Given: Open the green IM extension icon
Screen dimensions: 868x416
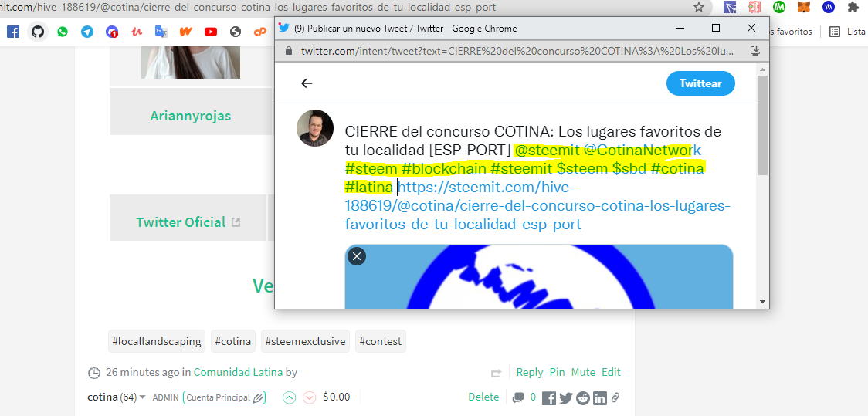Looking at the screenshot, I should (x=779, y=7).
